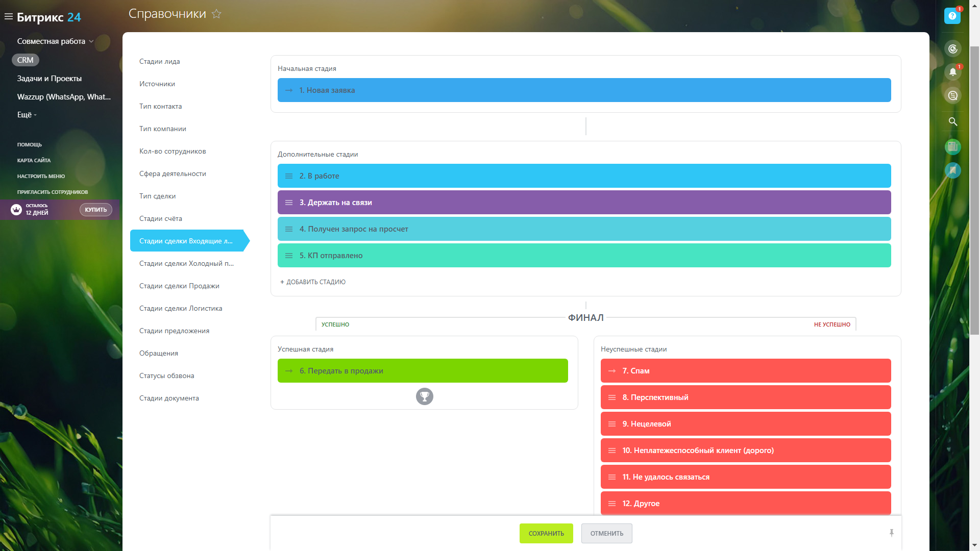Open the chat messages icon in right panel
This screenshot has height=551, width=980.
pos(952,95)
